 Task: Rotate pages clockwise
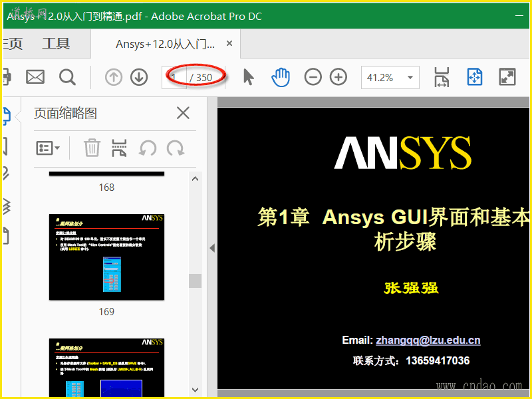tap(176, 148)
